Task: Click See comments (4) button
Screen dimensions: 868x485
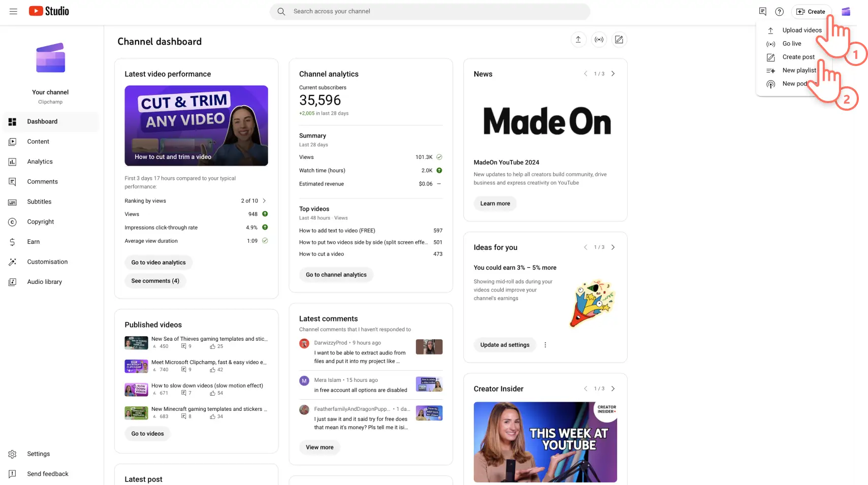Action: click(155, 281)
